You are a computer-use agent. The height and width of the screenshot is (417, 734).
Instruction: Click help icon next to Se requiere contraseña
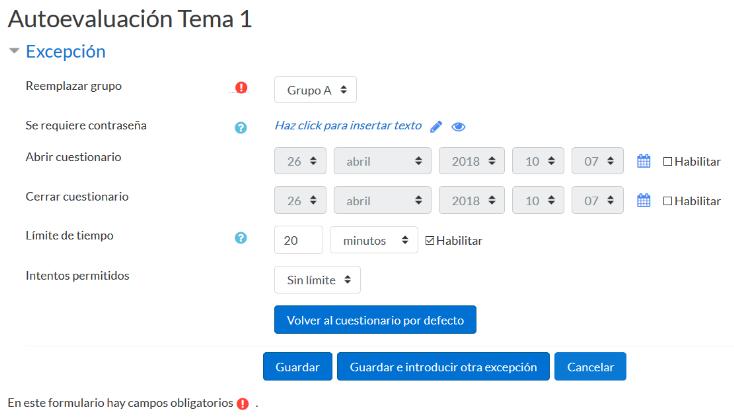[x=241, y=127]
